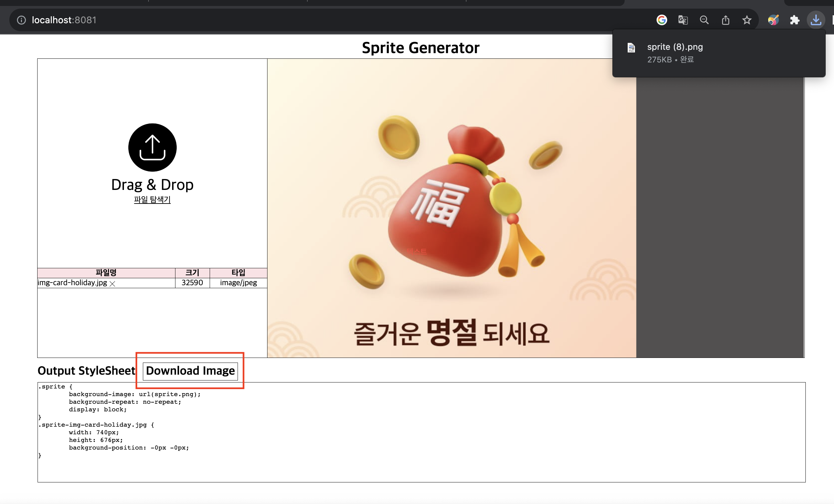Open the share icon in the toolbar

pyautogui.click(x=725, y=20)
